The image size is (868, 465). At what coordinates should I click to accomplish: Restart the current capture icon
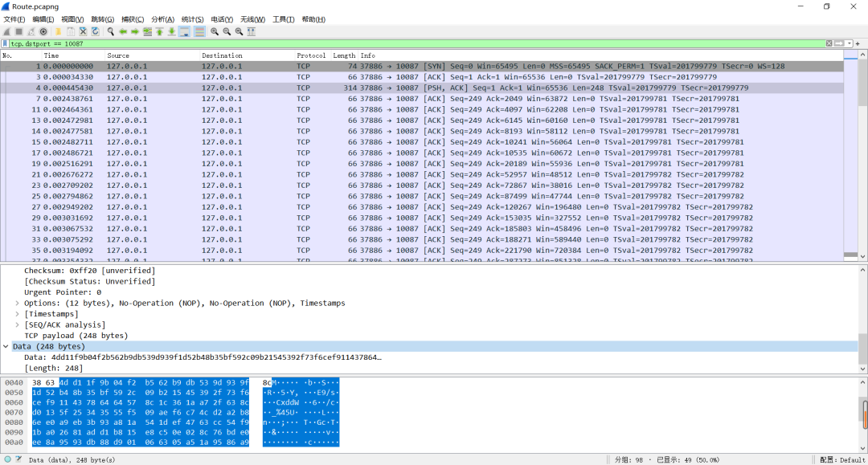coord(31,31)
